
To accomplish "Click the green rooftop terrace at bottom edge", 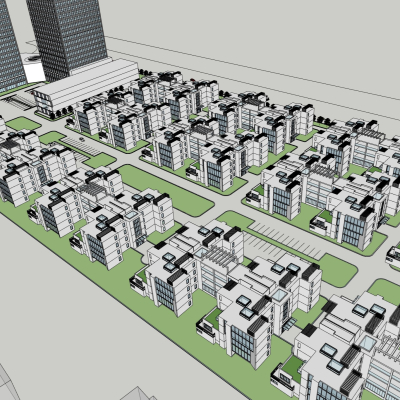I will coord(293,368).
